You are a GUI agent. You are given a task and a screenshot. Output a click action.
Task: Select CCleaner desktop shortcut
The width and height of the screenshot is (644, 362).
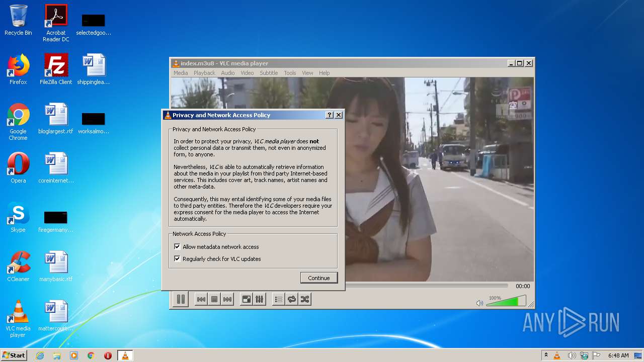point(18,266)
